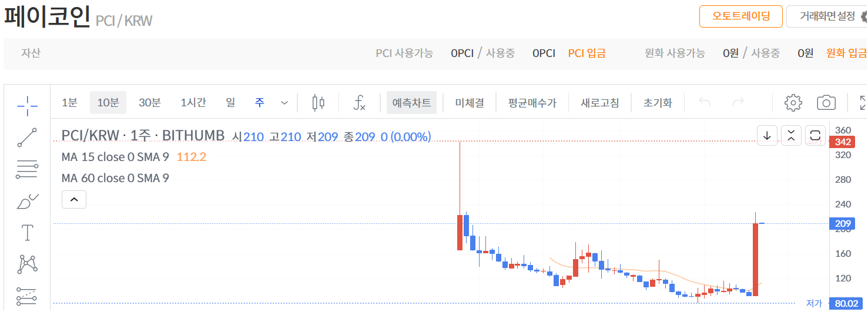868x312 pixels.
Task: Select the crosshair cursor tool
Action: pos(27,105)
